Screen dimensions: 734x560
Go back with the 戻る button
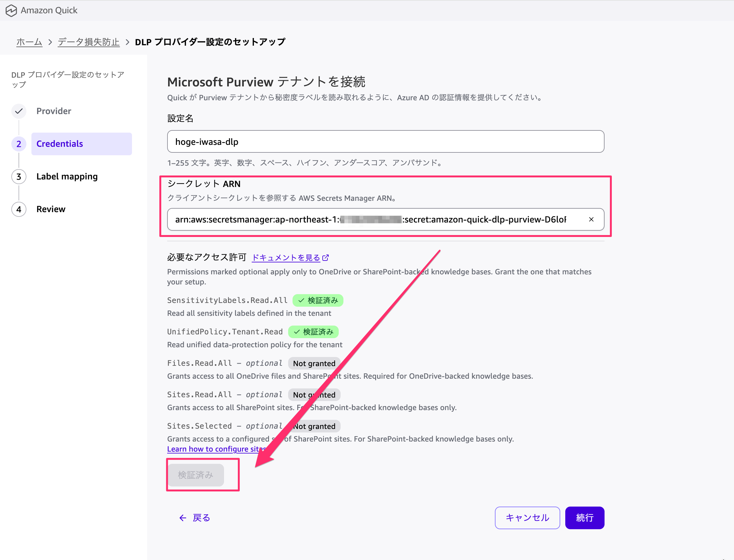tap(195, 518)
